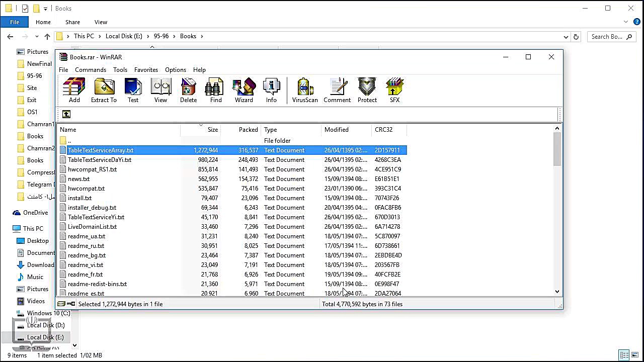Click the key password icon in status bar
Viewport: 644px width, 362px height.
coord(71,304)
